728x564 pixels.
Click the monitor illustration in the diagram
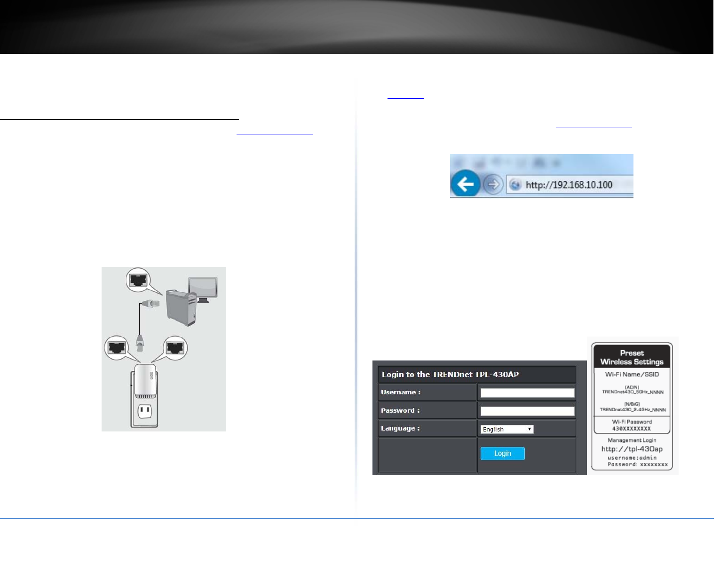pos(203,290)
